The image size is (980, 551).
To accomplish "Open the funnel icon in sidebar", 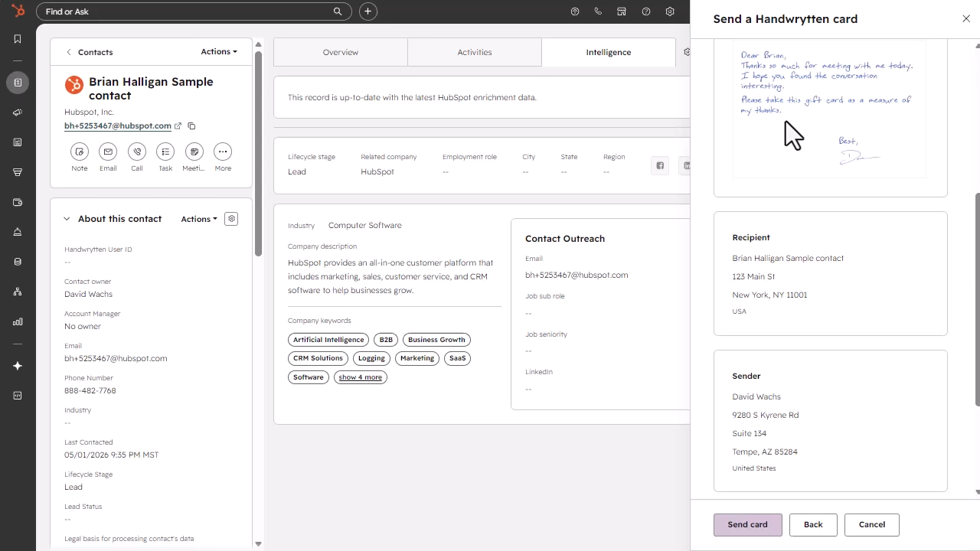I will tap(18, 172).
